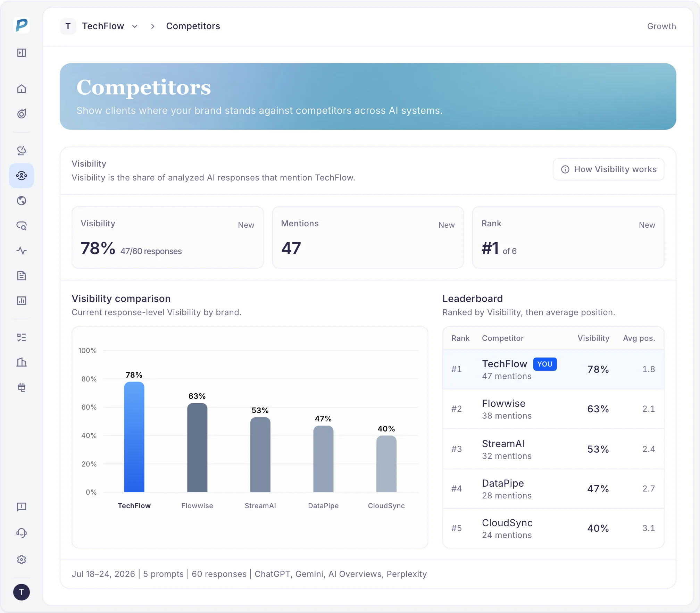Click the 60 responses footer text
Viewport: 700px width, 613px height.
tap(219, 574)
